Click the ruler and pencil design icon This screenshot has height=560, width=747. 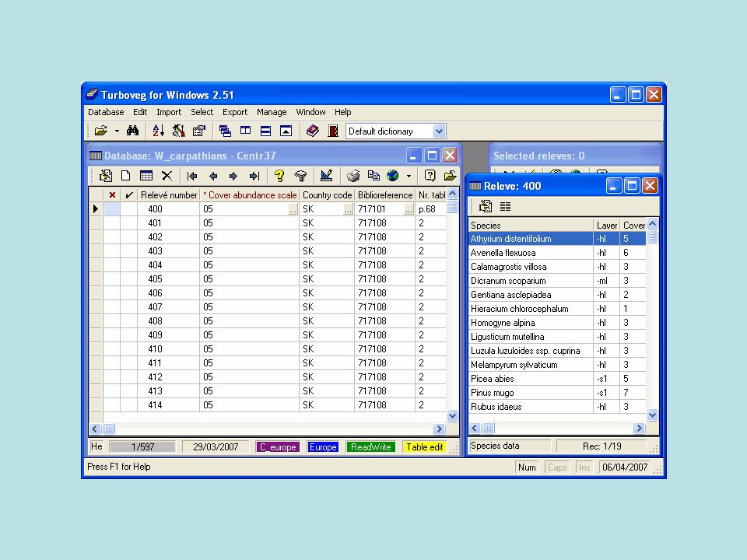(x=326, y=177)
